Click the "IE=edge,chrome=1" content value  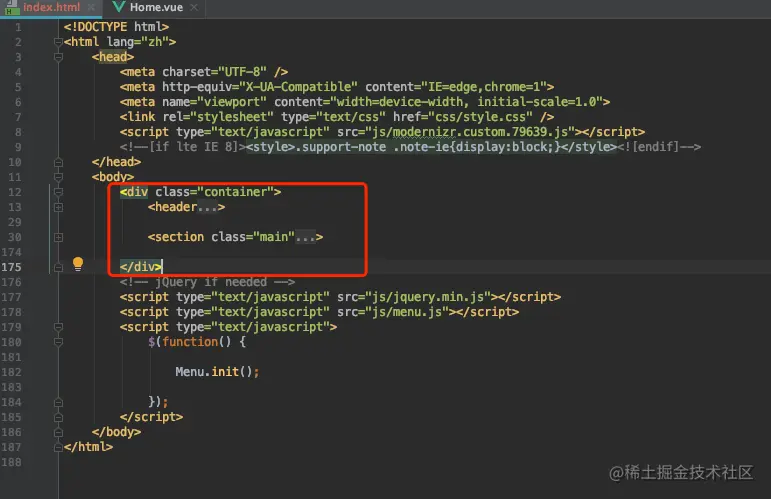484,87
